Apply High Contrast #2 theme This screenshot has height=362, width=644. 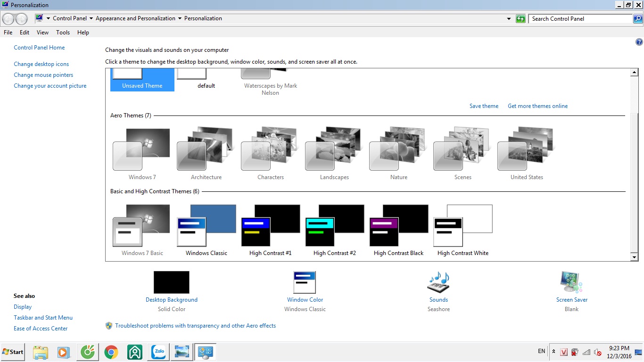click(334, 230)
